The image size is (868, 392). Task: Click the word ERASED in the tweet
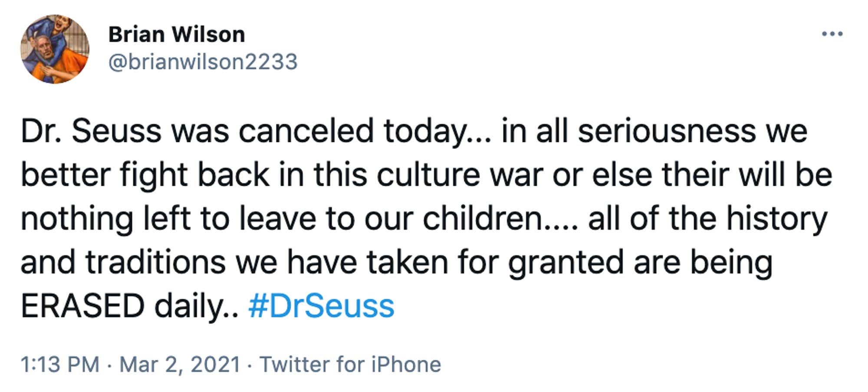pos(82,306)
